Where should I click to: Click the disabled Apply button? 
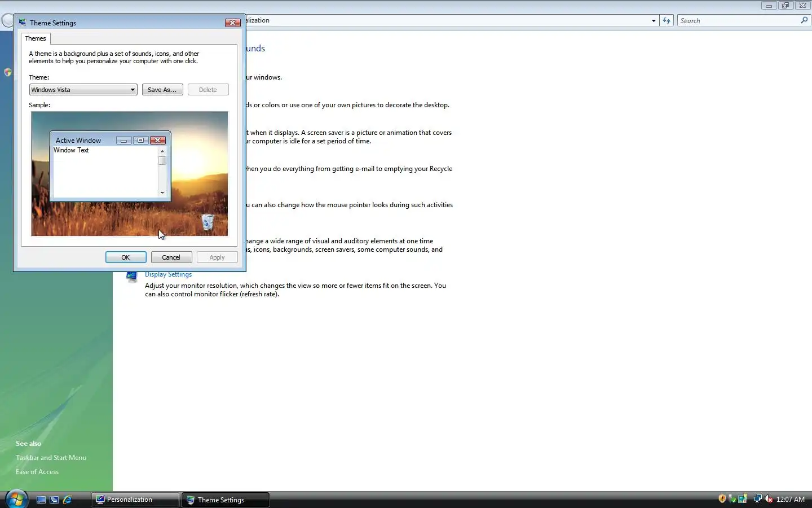point(217,257)
